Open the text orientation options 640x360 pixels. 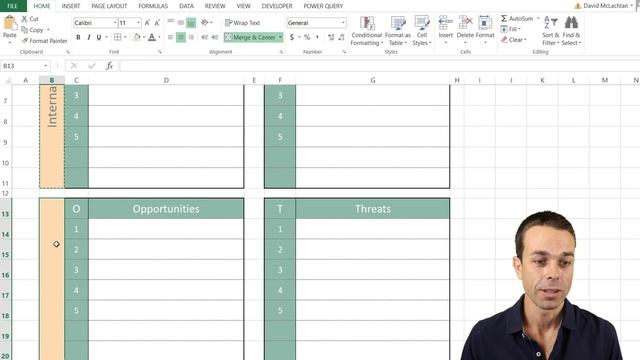pyautogui.click(x=206, y=22)
